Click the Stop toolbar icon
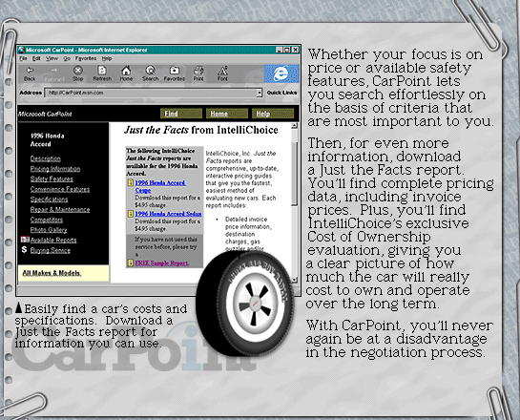520x420 pixels. click(78, 70)
